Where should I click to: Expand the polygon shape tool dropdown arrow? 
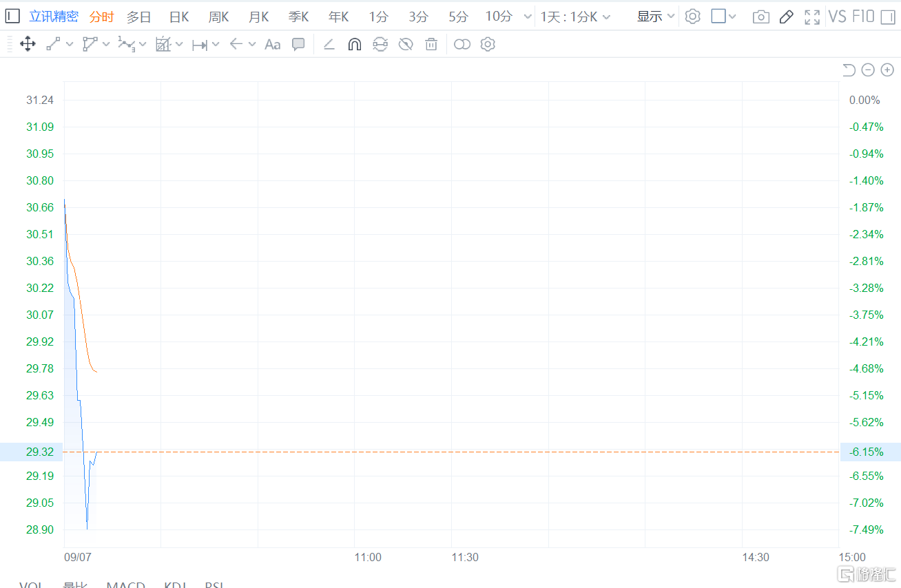point(106,45)
